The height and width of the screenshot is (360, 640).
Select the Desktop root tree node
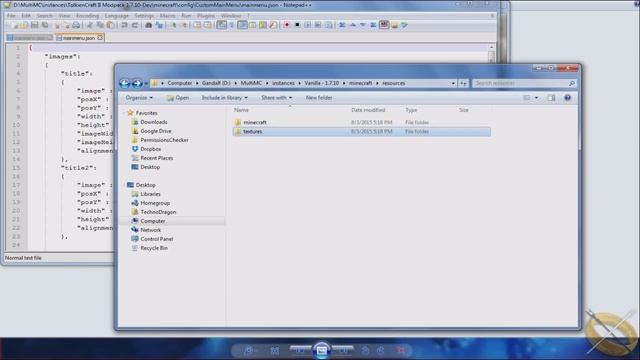(x=145, y=185)
